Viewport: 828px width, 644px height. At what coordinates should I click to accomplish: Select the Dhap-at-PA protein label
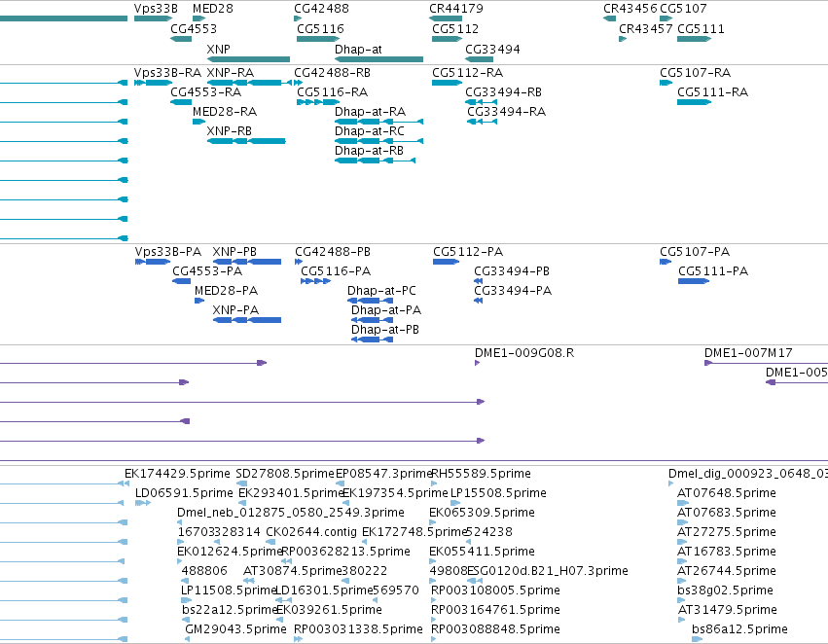click(386, 310)
